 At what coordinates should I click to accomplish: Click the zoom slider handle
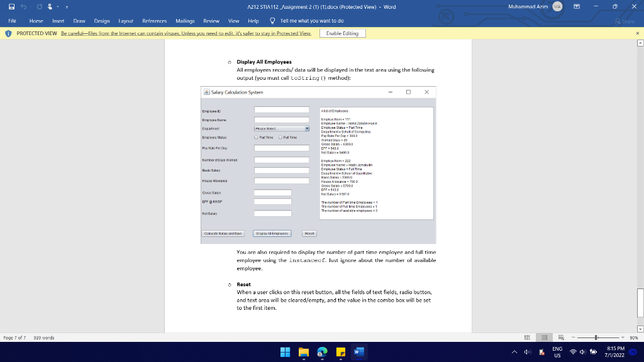tap(596, 337)
